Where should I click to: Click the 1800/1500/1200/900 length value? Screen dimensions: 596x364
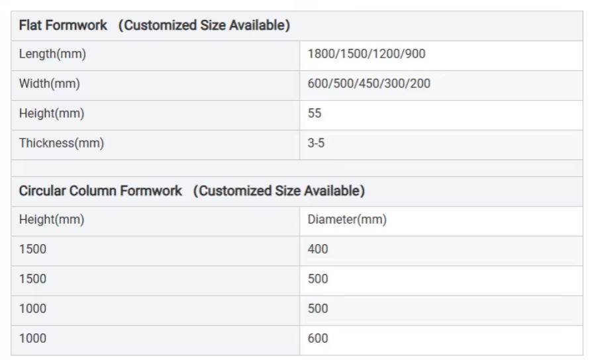coord(366,54)
